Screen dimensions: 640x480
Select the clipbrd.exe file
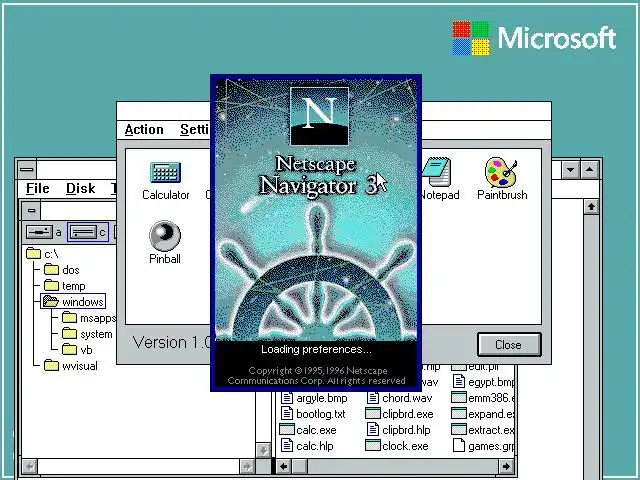399,414
